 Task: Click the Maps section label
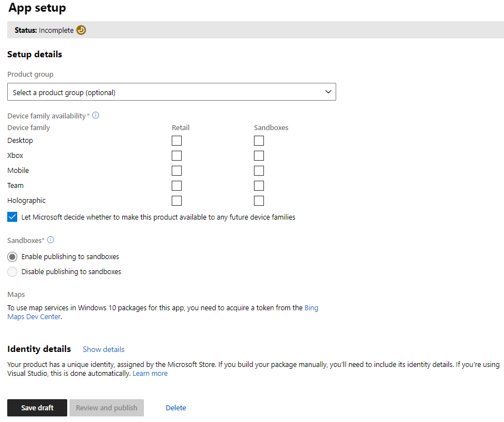point(16,295)
